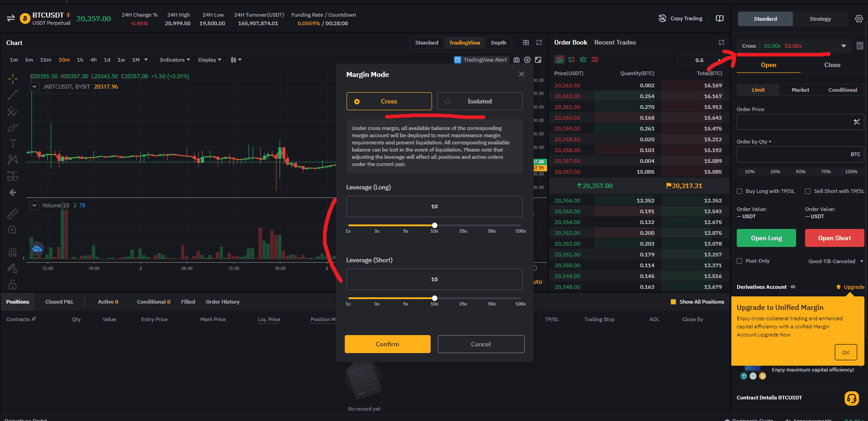
Task: Click the Order Price input field
Action: (x=793, y=122)
